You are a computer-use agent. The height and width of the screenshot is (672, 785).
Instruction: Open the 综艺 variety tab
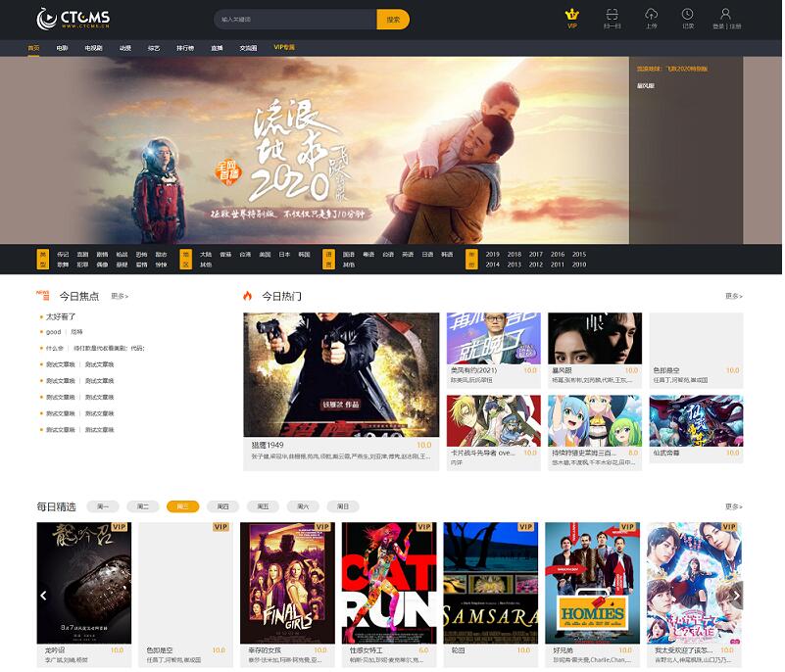click(x=154, y=48)
